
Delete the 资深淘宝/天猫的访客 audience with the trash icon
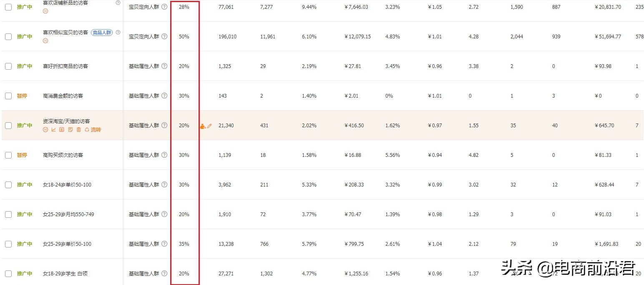79,130
